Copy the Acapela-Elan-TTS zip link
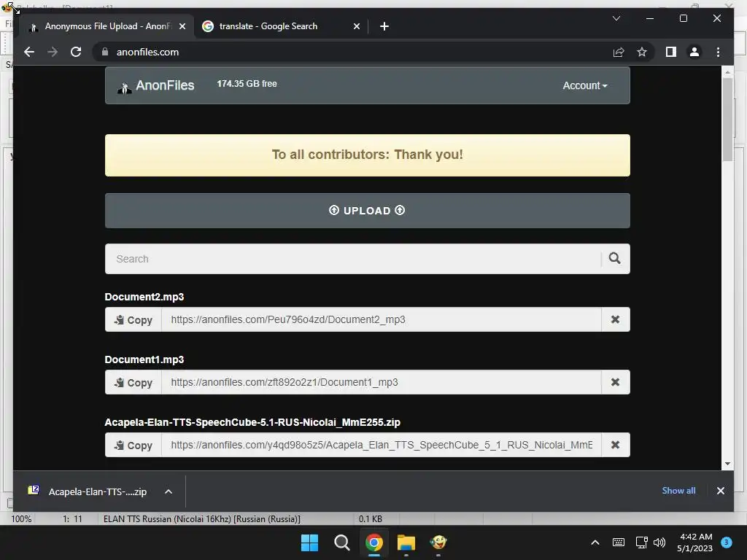 [133, 445]
